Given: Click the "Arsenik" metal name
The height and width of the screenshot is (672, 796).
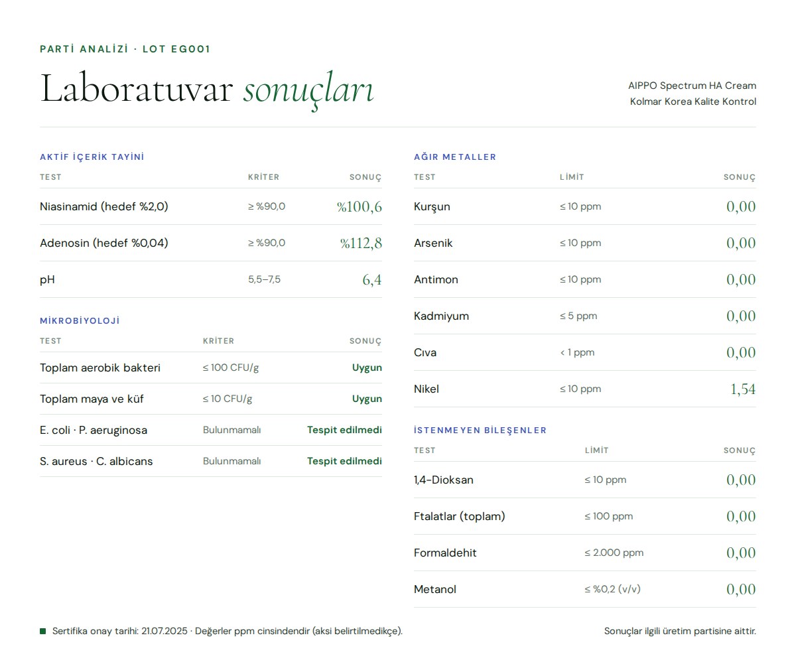Looking at the screenshot, I should (x=433, y=243).
